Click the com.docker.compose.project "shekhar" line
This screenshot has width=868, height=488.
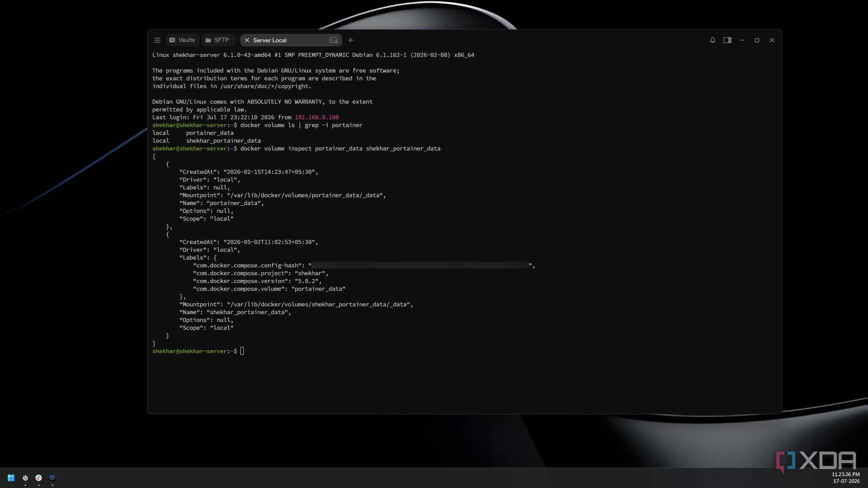coord(260,273)
